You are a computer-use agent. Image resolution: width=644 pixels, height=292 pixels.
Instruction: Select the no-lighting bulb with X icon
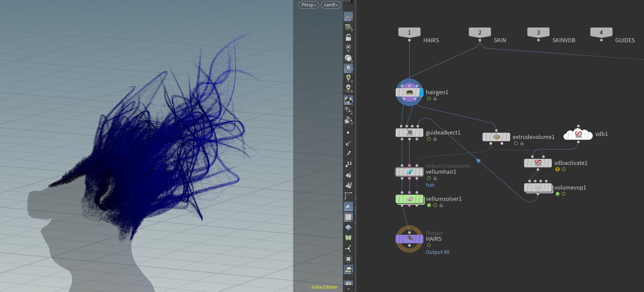coord(348,48)
